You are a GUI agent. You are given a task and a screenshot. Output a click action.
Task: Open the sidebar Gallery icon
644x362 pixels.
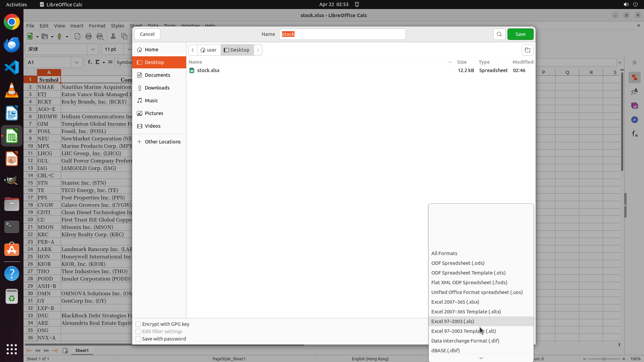pos(635,106)
